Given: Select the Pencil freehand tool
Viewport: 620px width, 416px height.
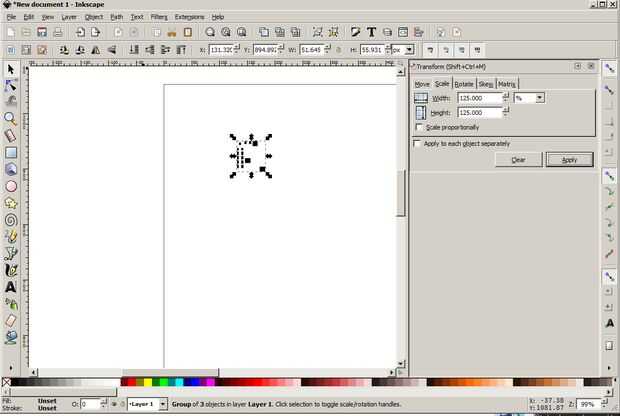Looking at the screenshot, I should point(11,236).
